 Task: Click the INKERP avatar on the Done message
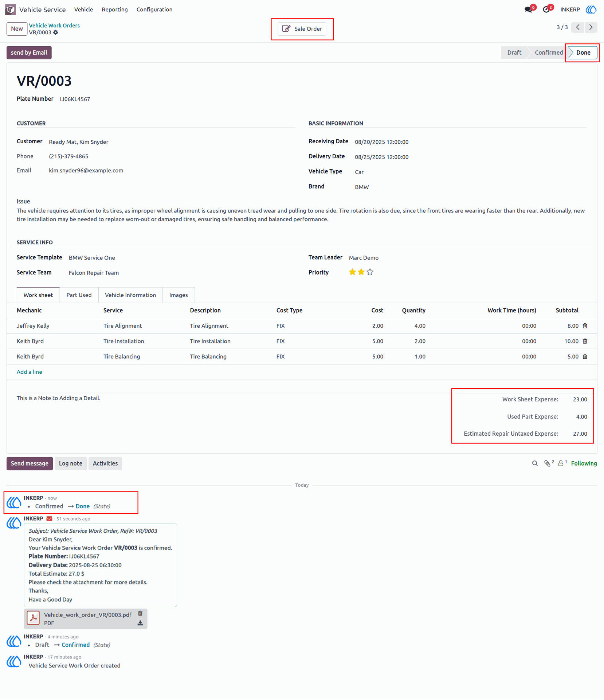point(14,502)
